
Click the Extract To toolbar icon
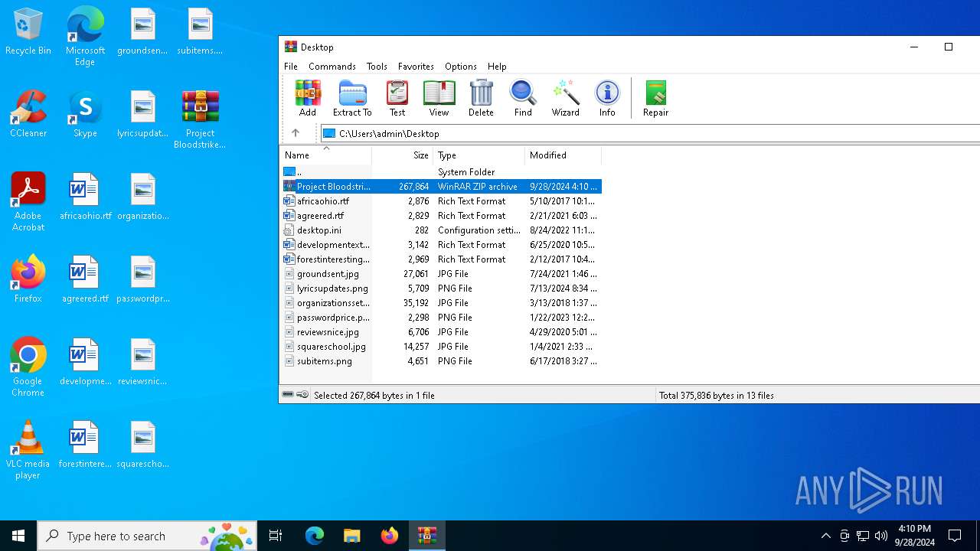click(x=352, y=98)
